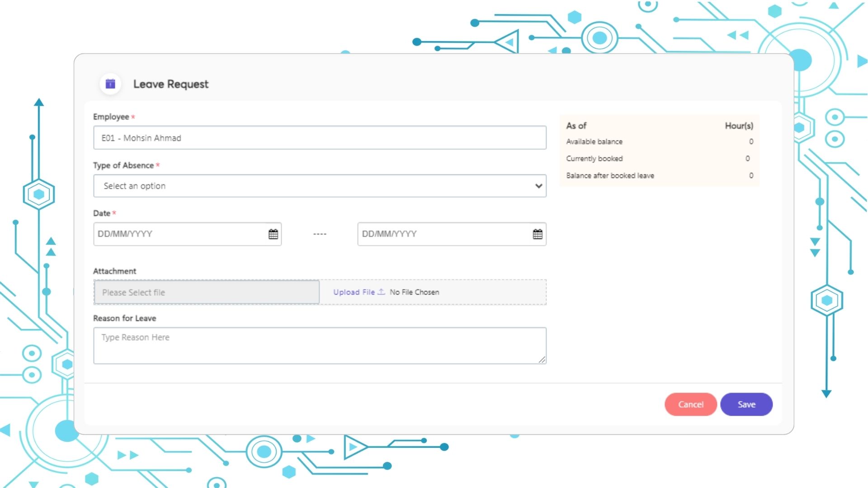Toggle the Upload File selector
The image size is (868, 488).
[359, 292]
